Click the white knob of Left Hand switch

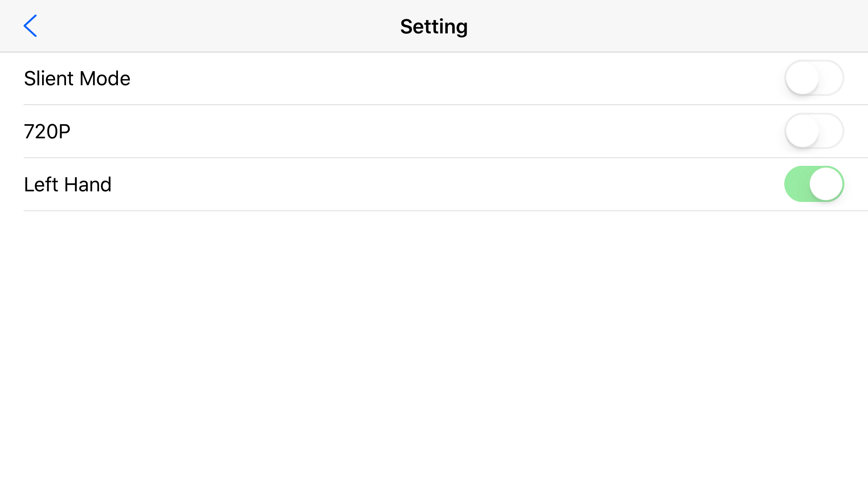(826, 184)
